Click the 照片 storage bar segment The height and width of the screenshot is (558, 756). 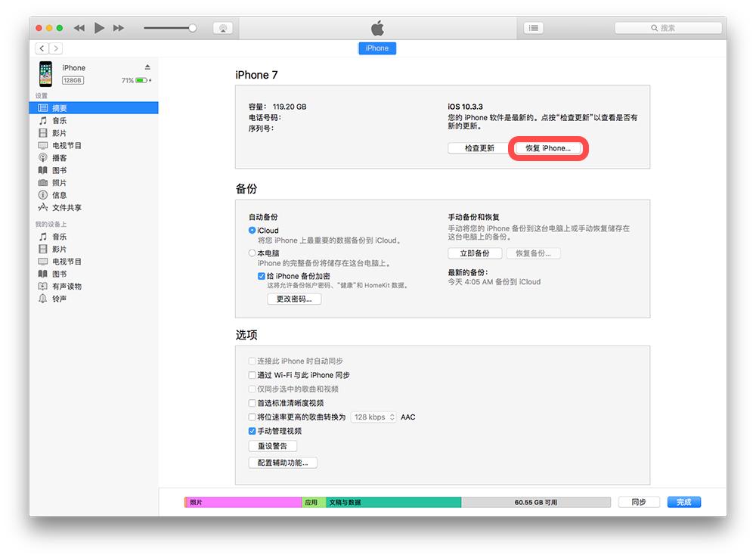tap(243, 503)
